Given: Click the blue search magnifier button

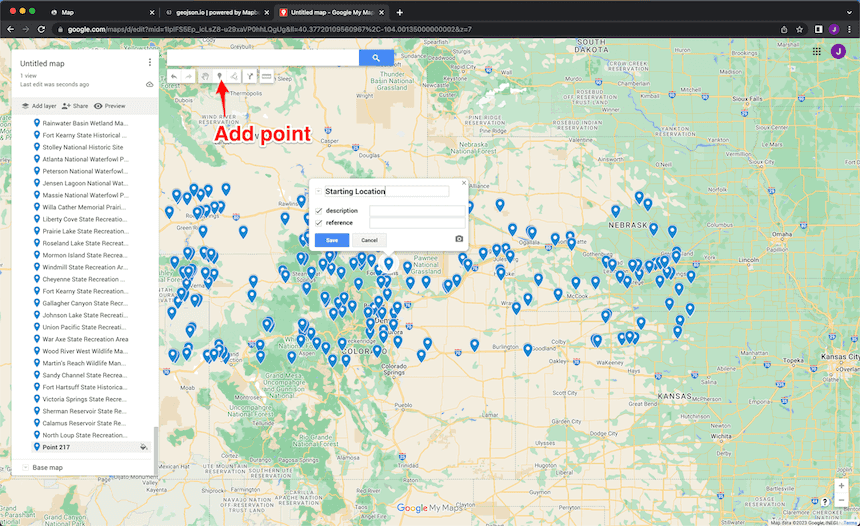Looking at the screenshot, I should click(376, 58).
